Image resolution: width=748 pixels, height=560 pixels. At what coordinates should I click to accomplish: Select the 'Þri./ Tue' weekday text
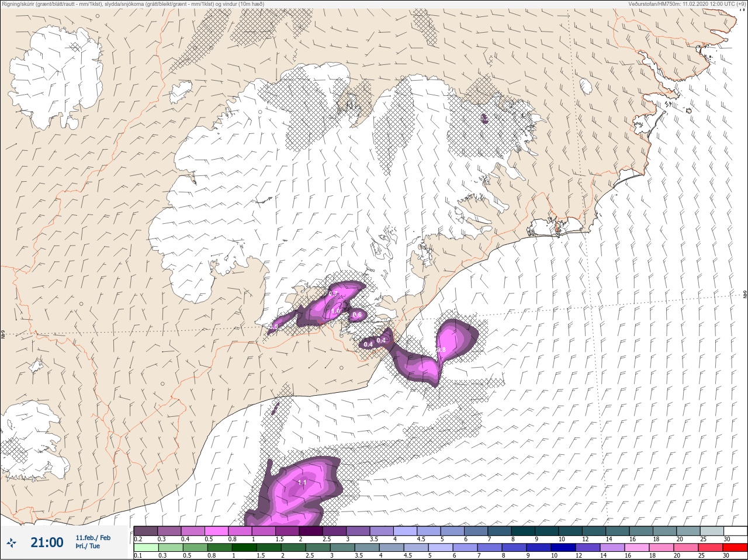pyautogui.click(x=88, y=547)
